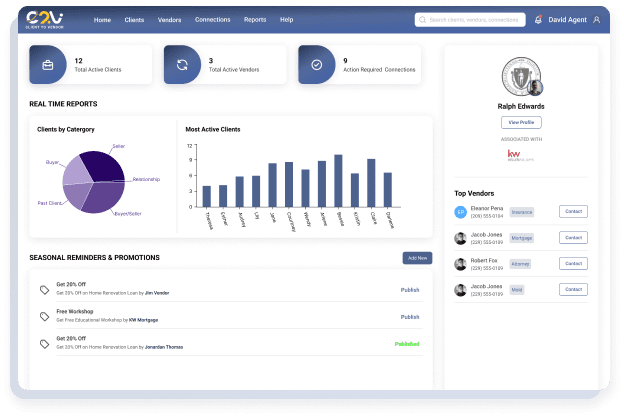
Task: Click the C2V Client to Vendor logo
Action: coord(47,19)
